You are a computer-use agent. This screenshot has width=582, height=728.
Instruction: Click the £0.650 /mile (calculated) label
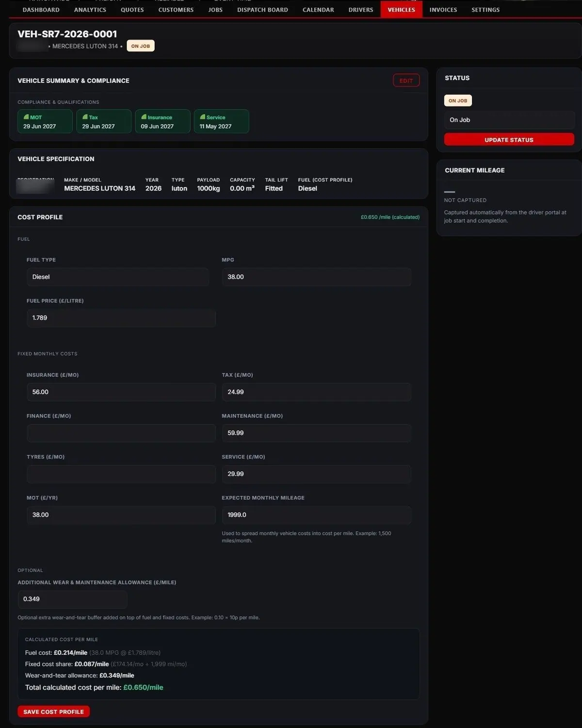tap(390, 217)
